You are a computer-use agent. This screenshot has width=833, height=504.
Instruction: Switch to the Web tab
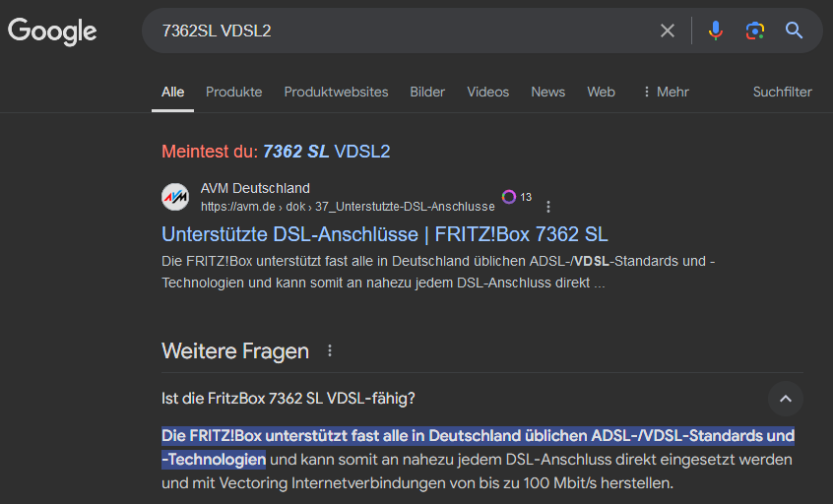(601, 92)
